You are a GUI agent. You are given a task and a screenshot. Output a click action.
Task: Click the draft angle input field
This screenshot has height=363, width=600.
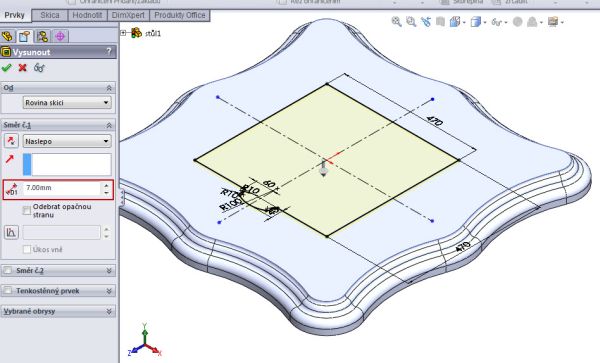point(62,232)
